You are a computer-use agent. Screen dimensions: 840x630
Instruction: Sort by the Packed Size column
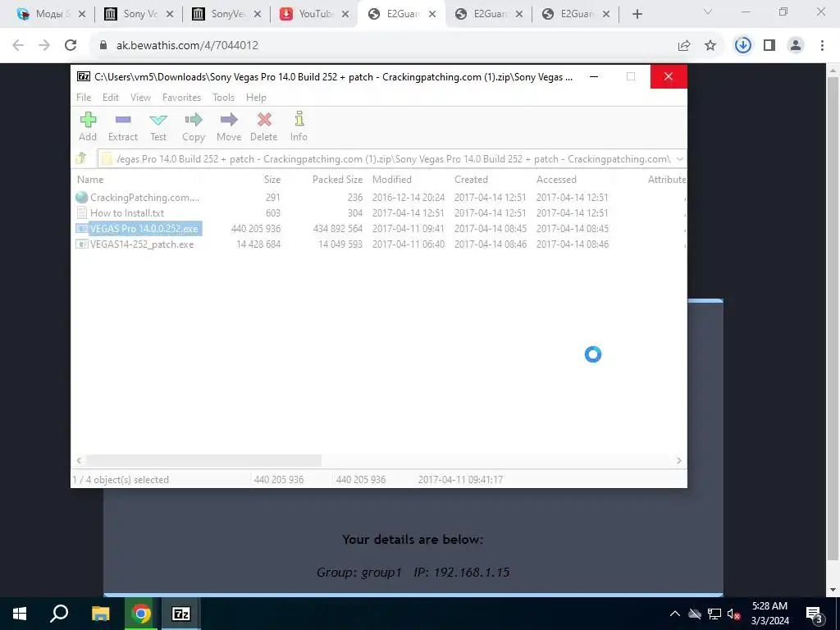click(x=337, y=180)
